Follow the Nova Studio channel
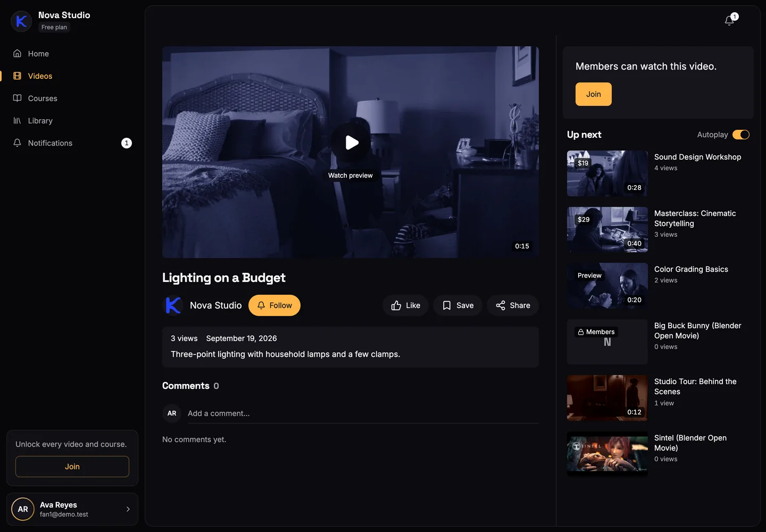Screen dimensions: 766x532 [274, 305]
